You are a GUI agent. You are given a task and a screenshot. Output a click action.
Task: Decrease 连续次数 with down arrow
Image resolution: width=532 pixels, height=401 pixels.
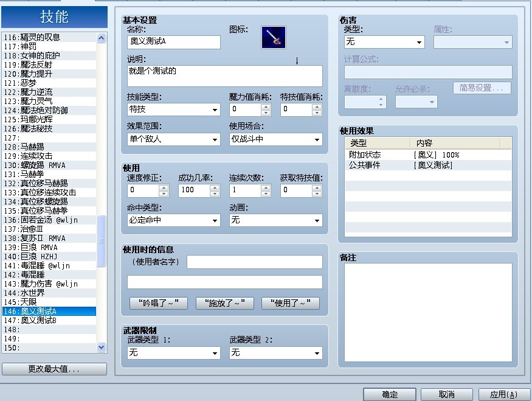point(266,194)
